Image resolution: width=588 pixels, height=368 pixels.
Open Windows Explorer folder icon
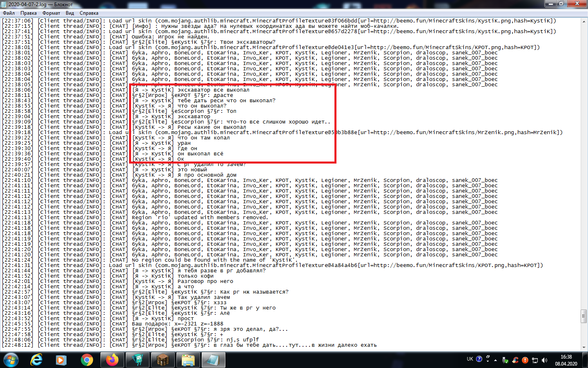[x=188, y=360]
